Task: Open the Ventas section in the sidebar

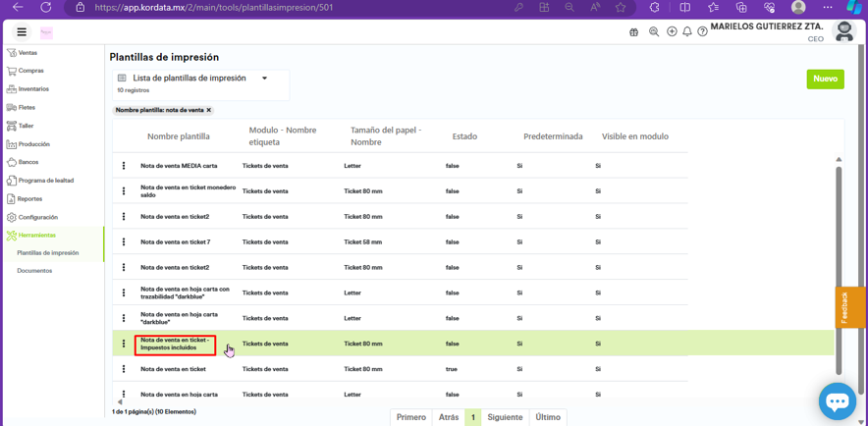Action: click(x=27, y=53)
